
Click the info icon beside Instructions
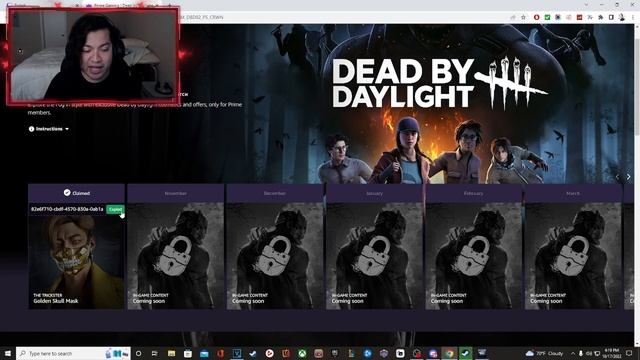[x=31, y=129]
